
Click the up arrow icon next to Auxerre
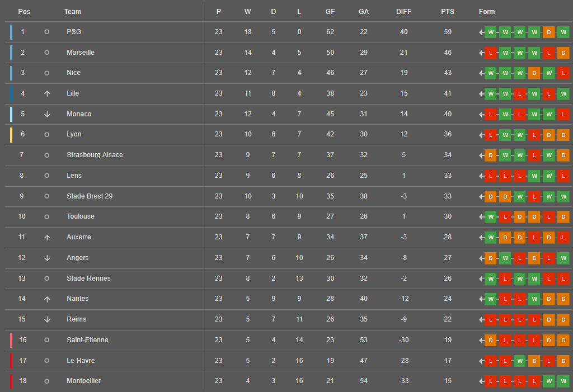tap(47, 237)
